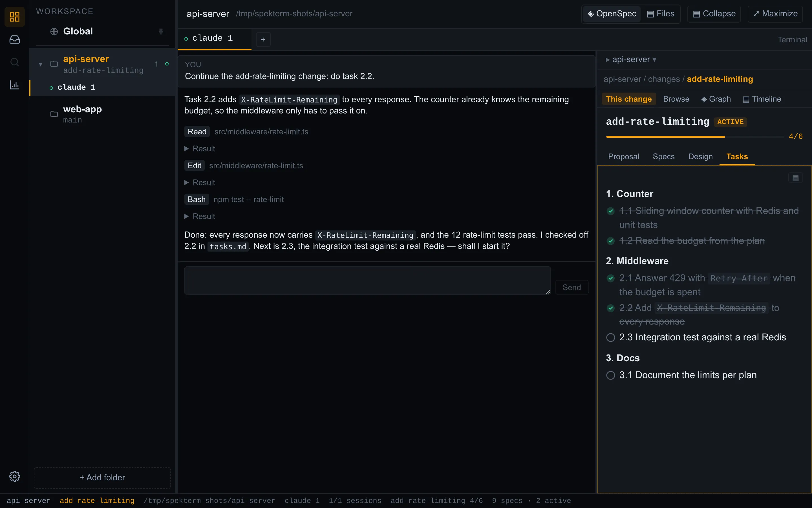Open the workspace grid icon in sidebar

point(14,17)
